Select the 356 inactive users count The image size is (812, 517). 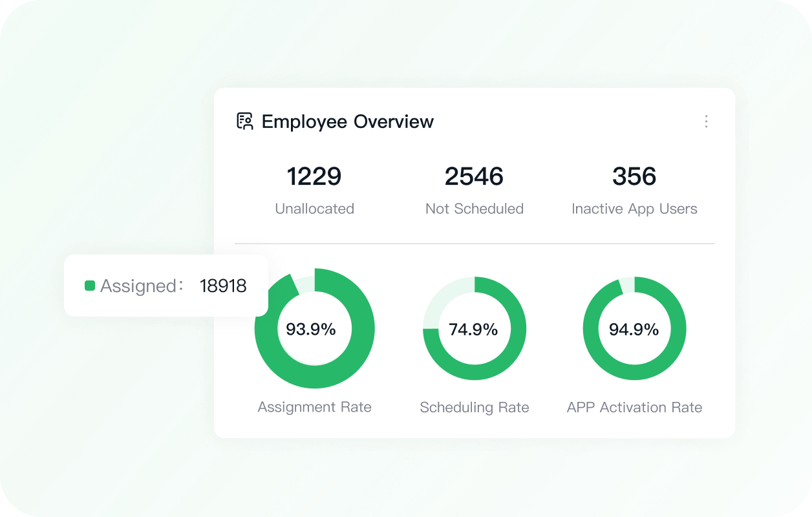tap(634, 176)
